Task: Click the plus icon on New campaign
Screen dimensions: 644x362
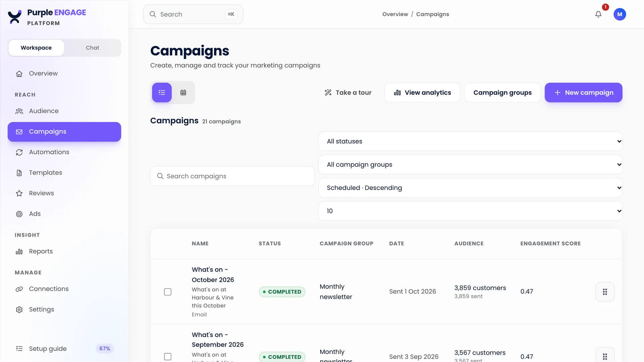Action: (557, 93)
